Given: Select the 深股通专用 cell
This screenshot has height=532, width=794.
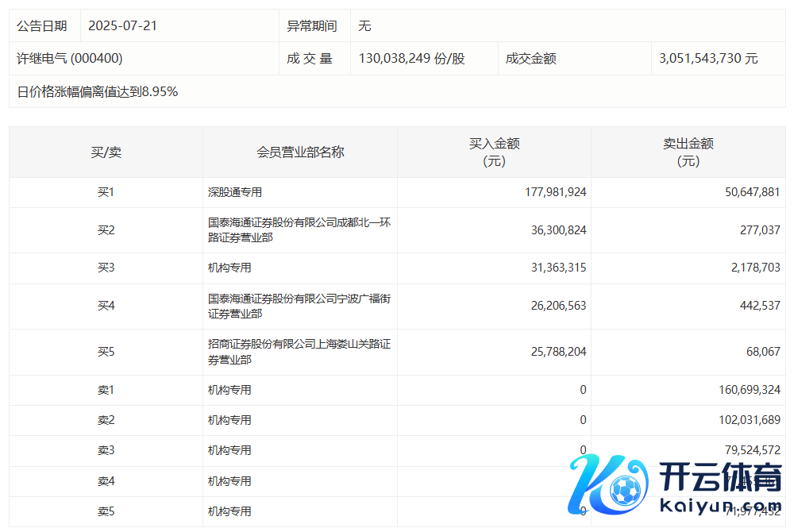Looking at the screenshot, I should point(235,192).
